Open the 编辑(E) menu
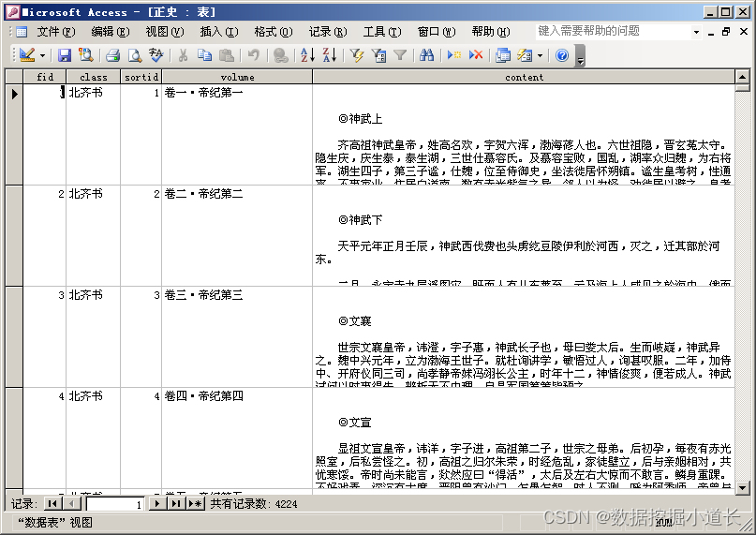Viewport: 756px width, 535px height. coord(111,32)
